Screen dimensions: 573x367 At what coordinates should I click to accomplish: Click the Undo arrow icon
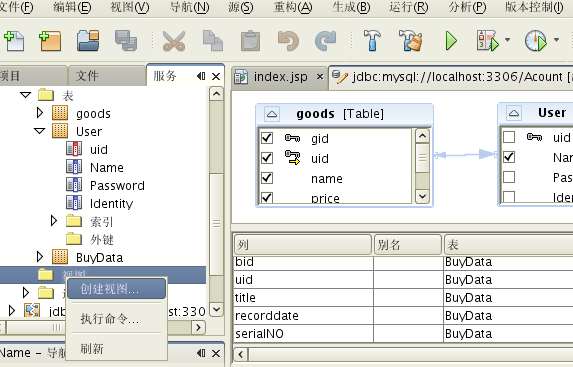[288, 41]
